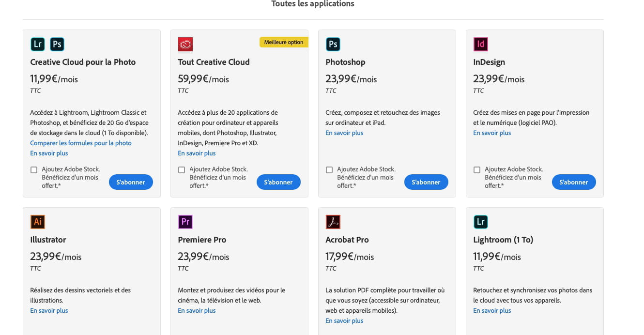This screenshot has height=335, width=644.
Task: Open En savoir plus under Photoshop
Action: (x=344, y=133)
